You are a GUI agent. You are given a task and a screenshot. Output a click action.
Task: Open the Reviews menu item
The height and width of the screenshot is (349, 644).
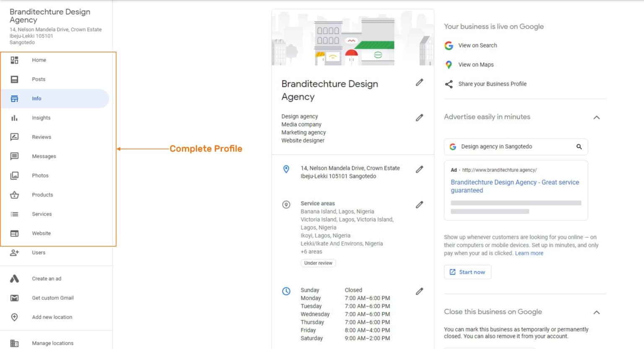click(55, 137)
